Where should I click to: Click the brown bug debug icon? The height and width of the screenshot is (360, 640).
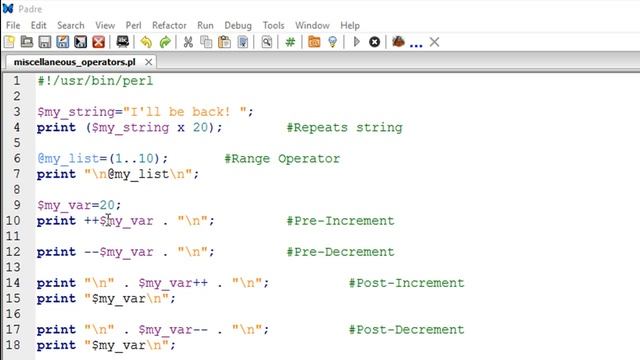coord(398,41)
